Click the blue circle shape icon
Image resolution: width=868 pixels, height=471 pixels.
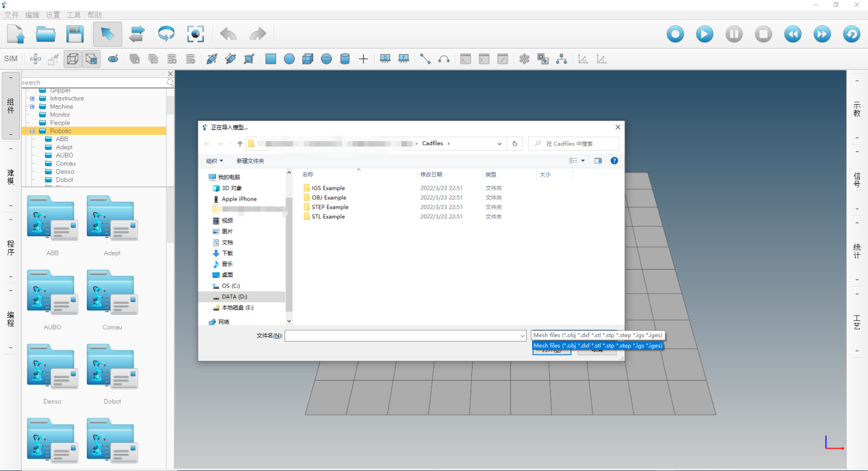(289, 60)
